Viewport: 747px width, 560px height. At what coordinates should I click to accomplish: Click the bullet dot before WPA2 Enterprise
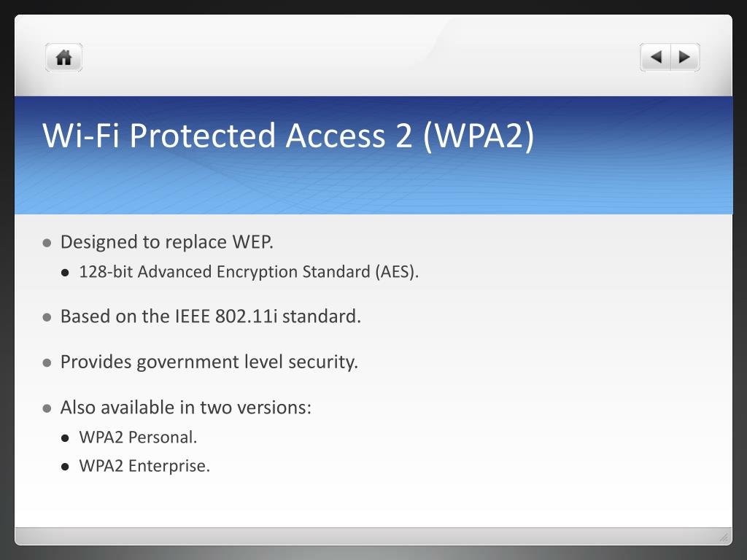pos(65,467)
